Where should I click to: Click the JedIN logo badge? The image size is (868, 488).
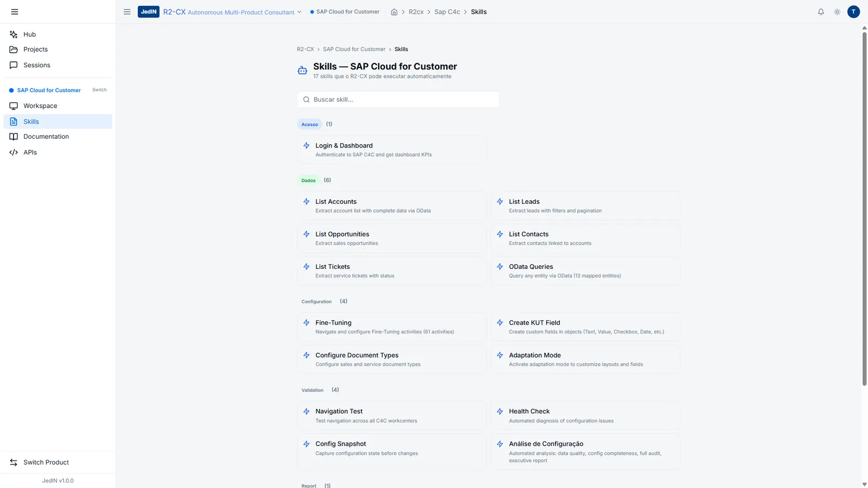149,12
